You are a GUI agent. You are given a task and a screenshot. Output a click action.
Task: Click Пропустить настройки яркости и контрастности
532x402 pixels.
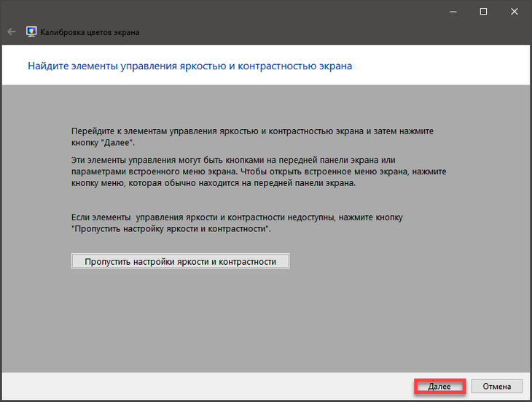[181, 261]
